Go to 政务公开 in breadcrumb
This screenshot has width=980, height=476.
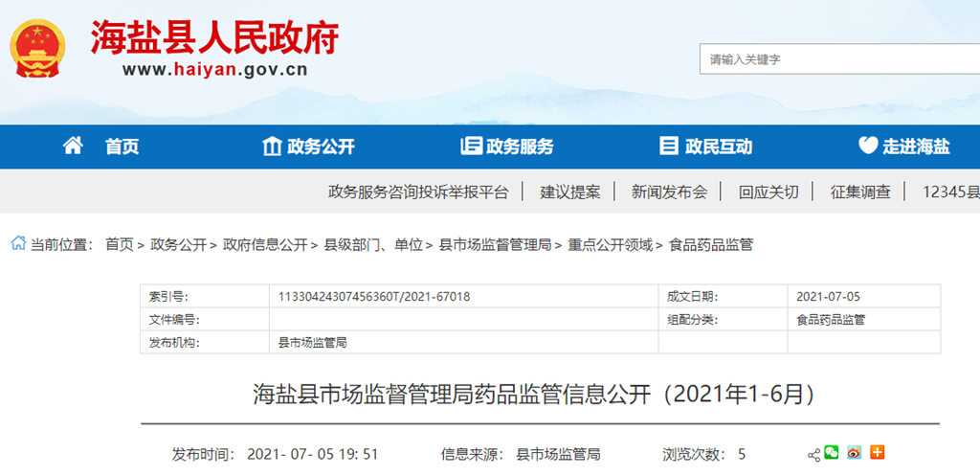(178, 244)
